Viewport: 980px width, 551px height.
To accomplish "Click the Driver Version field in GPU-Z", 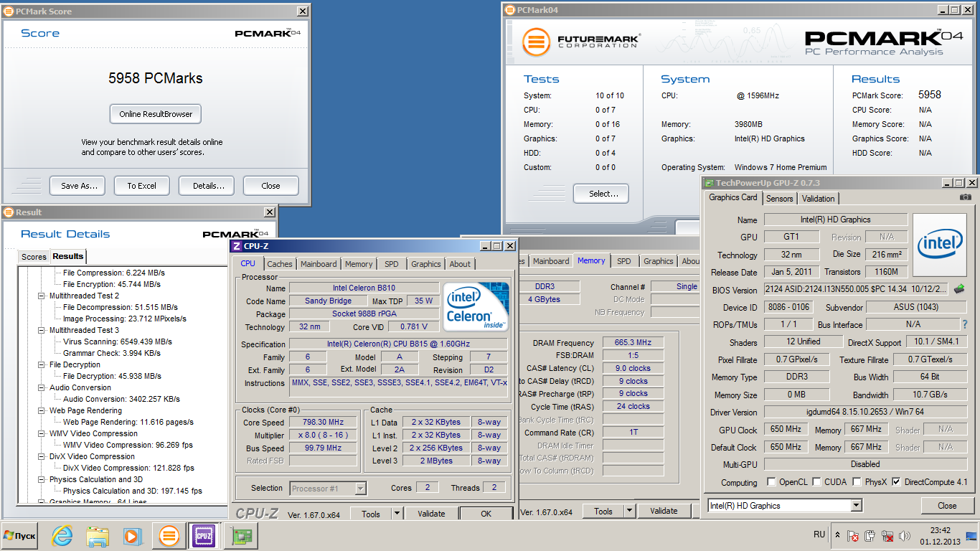I will coord(865,412).
